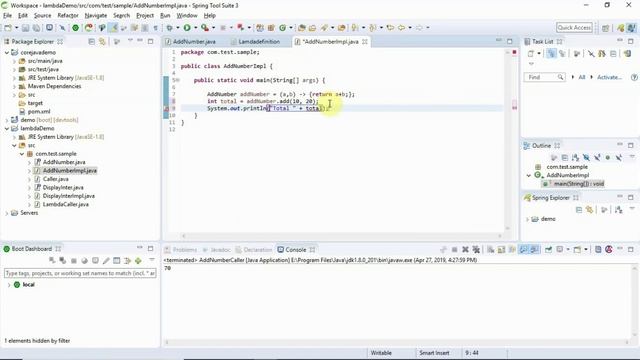
Task: Open the File menu
Action: coord(7,16)
